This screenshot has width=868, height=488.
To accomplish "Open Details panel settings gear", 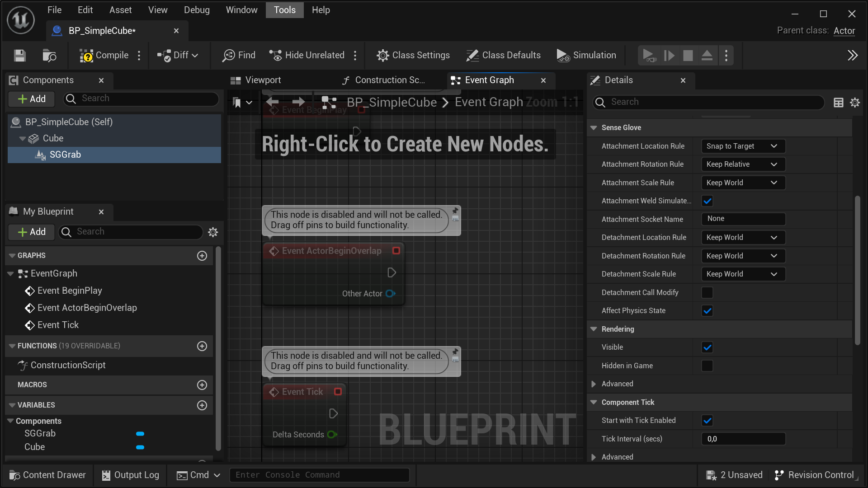I will click(x=854, y=103).
